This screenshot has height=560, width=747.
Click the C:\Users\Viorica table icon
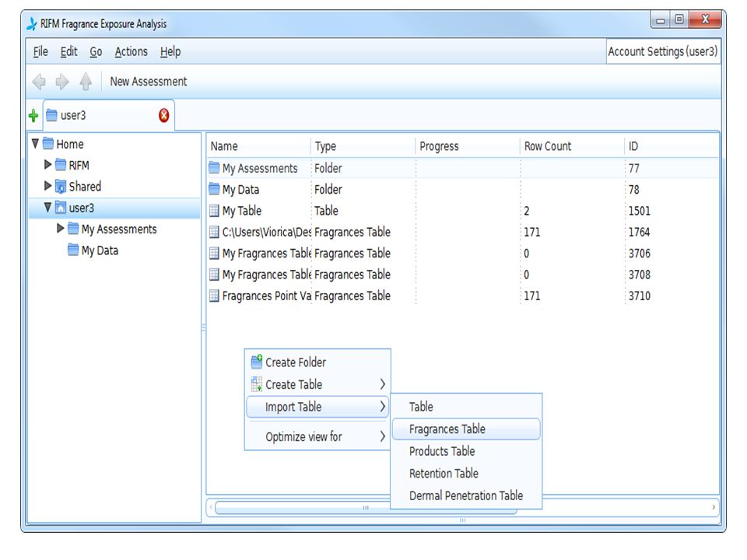tap(215, 232)
